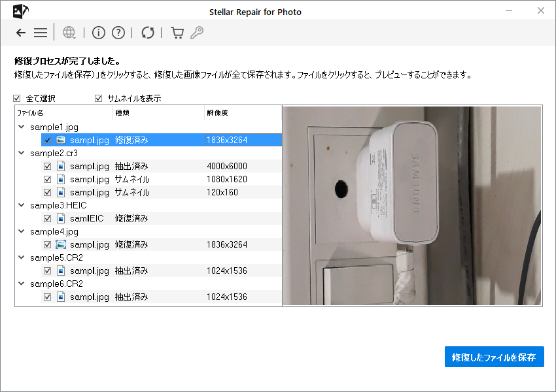Viewport: 556px width, 392px height.
Task: Click the highlighted 1836x3264 resolution cell
Action: coord(243,140)
